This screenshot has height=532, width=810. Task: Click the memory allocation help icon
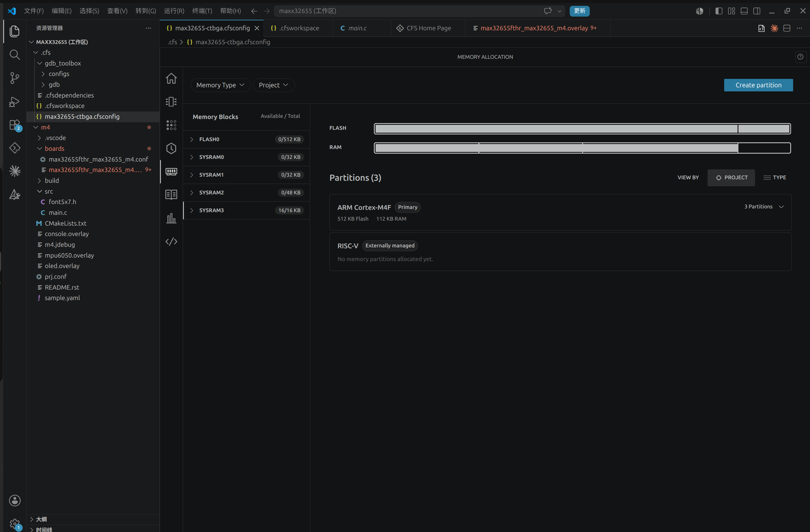800,57
